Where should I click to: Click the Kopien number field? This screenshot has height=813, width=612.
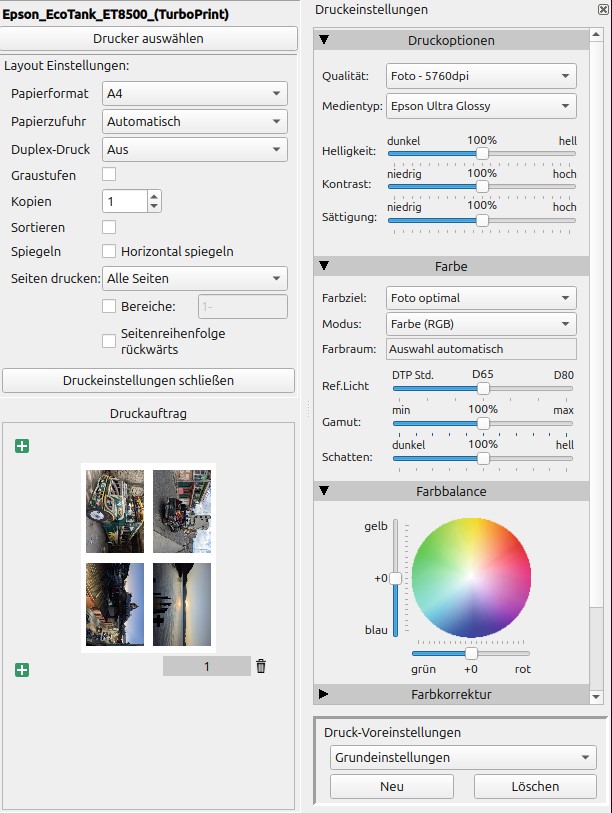pyautogui.click(x=125, y=201)
